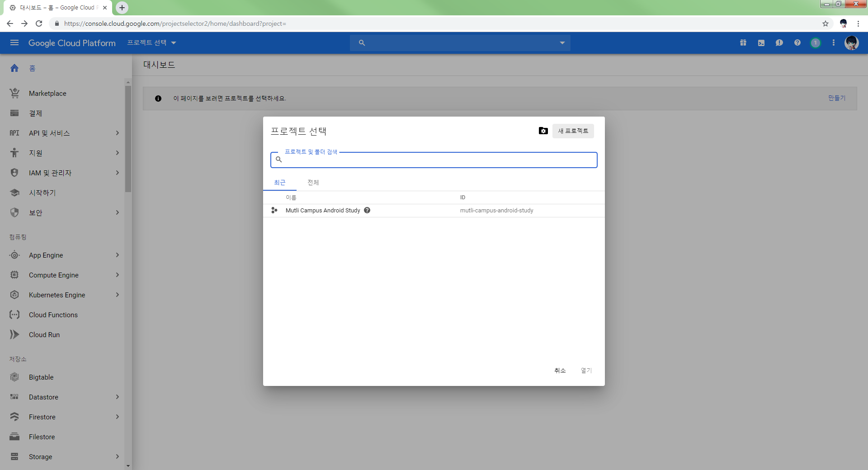
Task: Click the 만들기 (Create) link
Action: click(x=837, y=98)
